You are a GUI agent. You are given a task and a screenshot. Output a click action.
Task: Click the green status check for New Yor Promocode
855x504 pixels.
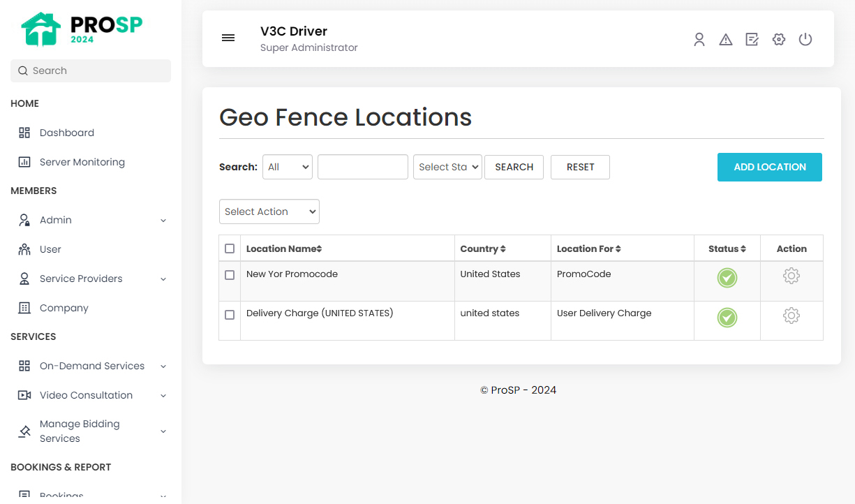click(727, 278)
